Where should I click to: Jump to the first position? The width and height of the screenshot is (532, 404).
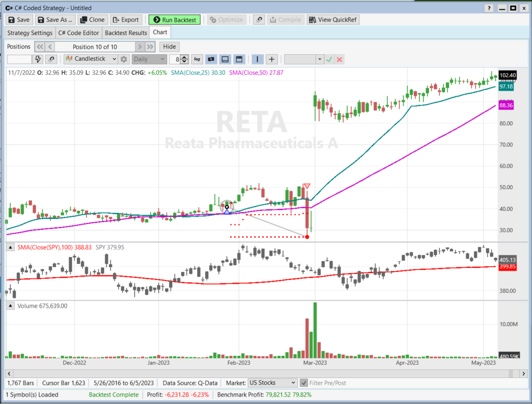click(40, 47)
